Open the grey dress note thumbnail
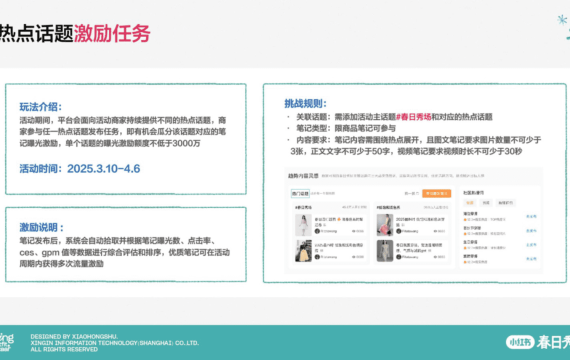The image size is (570, 360). 385,251
